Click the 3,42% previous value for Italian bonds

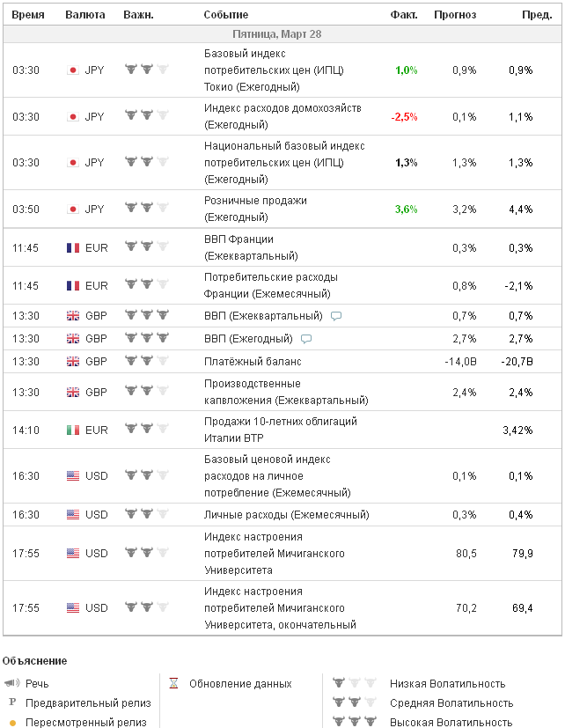517,430
